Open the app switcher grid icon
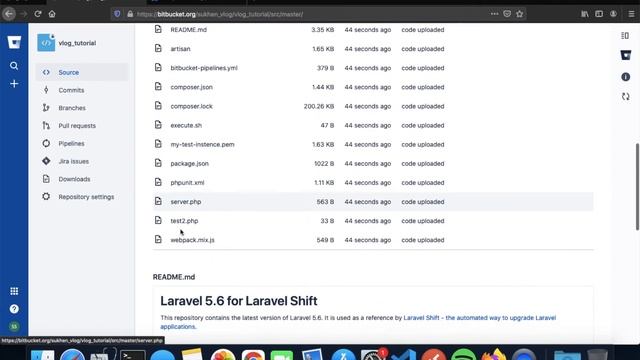The width and height of the screenshot is (640, 360). point(14,291)
